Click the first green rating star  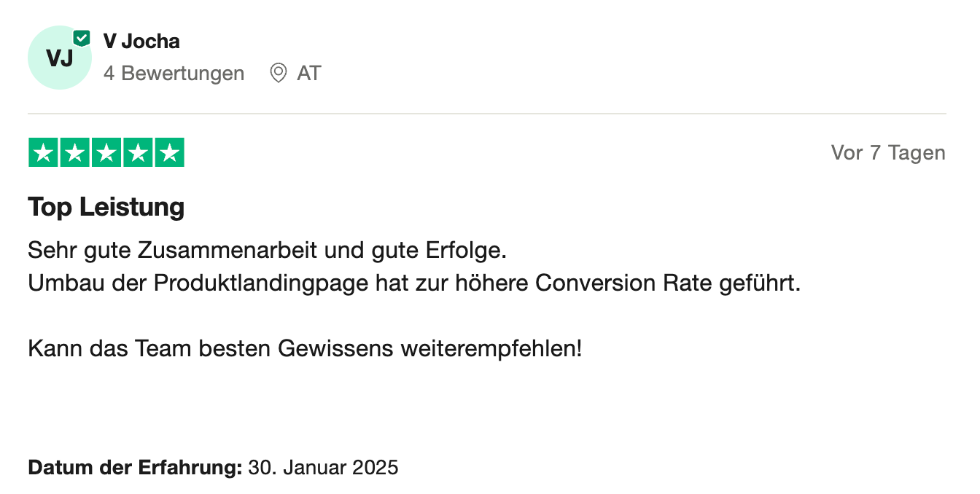point(44,153)
